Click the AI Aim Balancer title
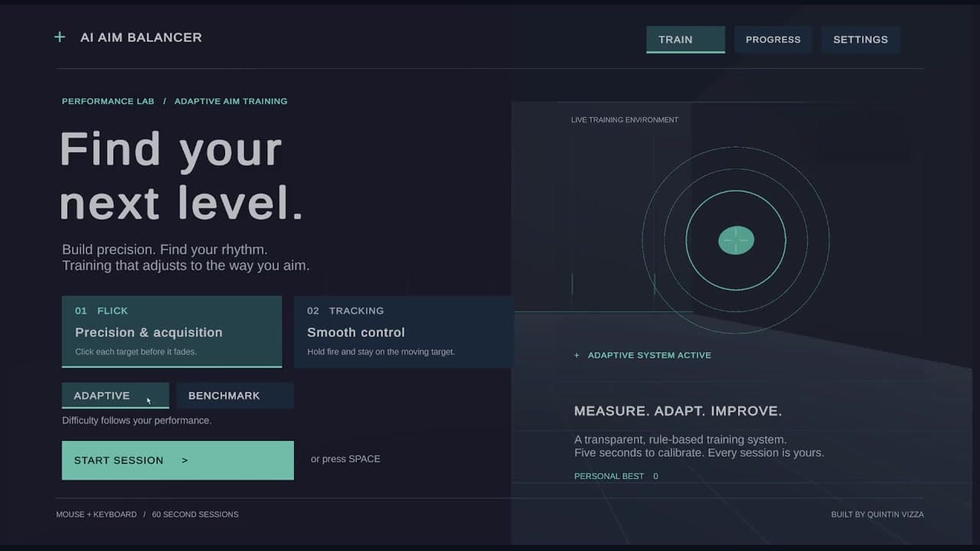This screenshot has width=980, height=551. [141, 37]
